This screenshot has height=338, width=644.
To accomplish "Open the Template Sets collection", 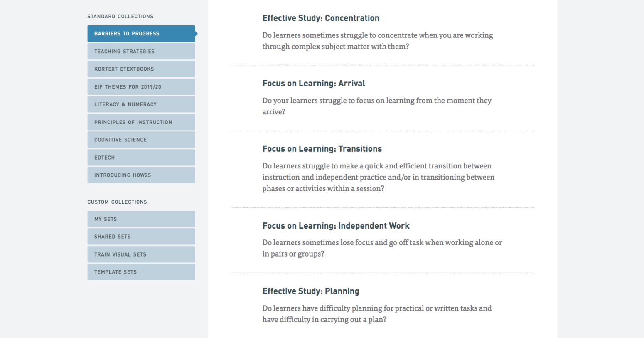I will tap(141, 272).
